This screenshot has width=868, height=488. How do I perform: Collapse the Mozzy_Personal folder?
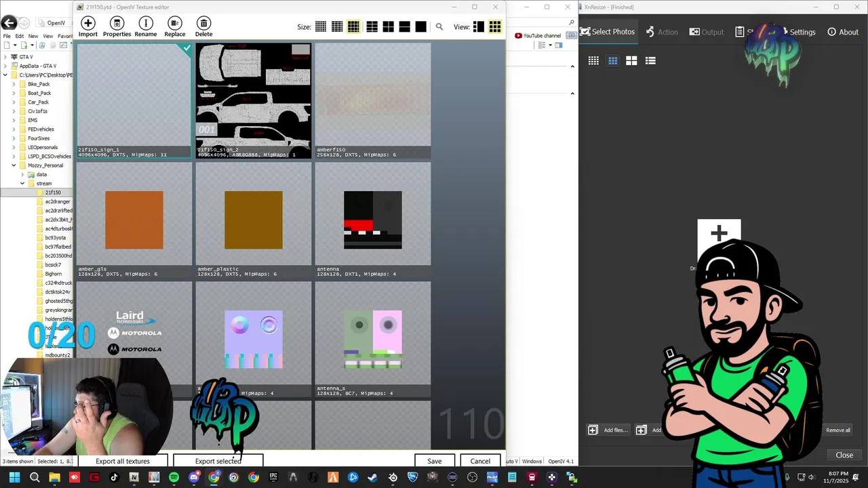[14, 165]
